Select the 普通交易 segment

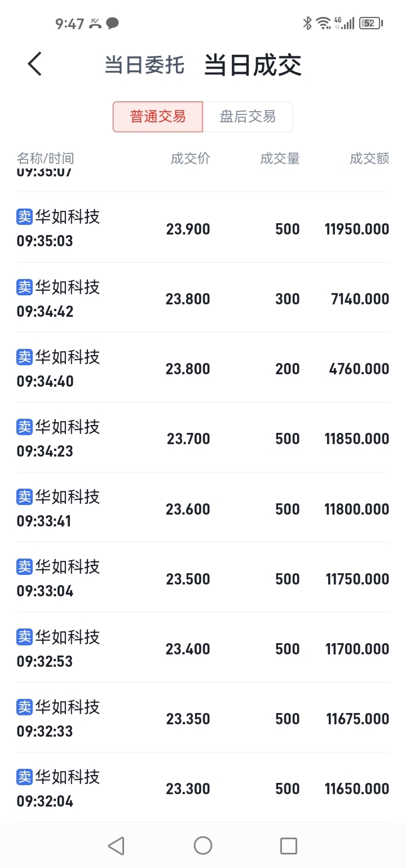158,117
